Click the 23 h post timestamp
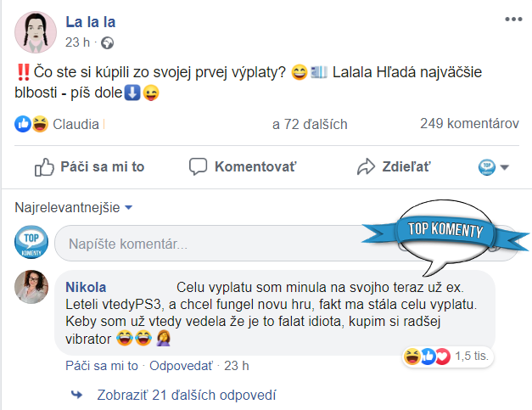 (x=77, y=42)
